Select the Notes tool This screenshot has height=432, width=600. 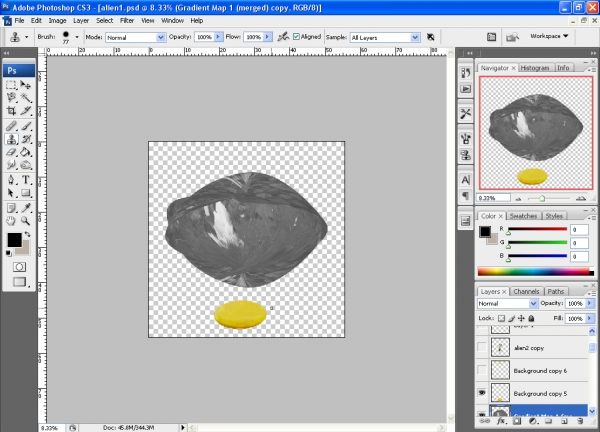[x=11, y=208]
